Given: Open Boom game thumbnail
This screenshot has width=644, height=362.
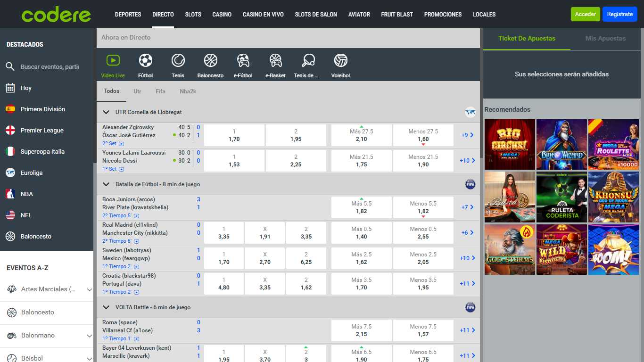Looking at the screenshot, I should pos(613,249).
